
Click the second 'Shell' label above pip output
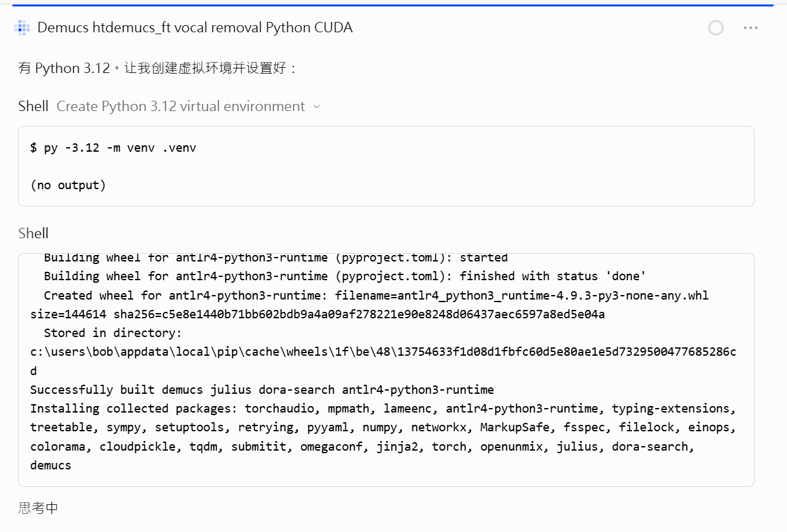point(33,233)
